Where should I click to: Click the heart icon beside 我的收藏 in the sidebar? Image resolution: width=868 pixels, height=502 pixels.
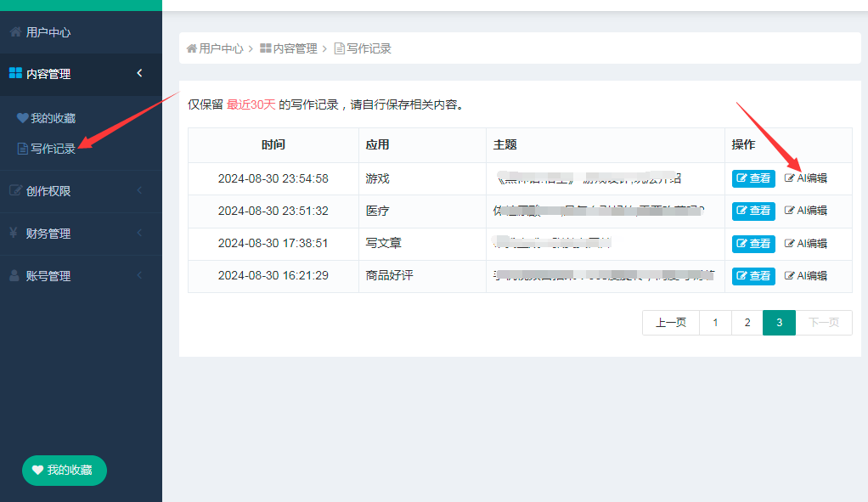click(x=23, y=118)
